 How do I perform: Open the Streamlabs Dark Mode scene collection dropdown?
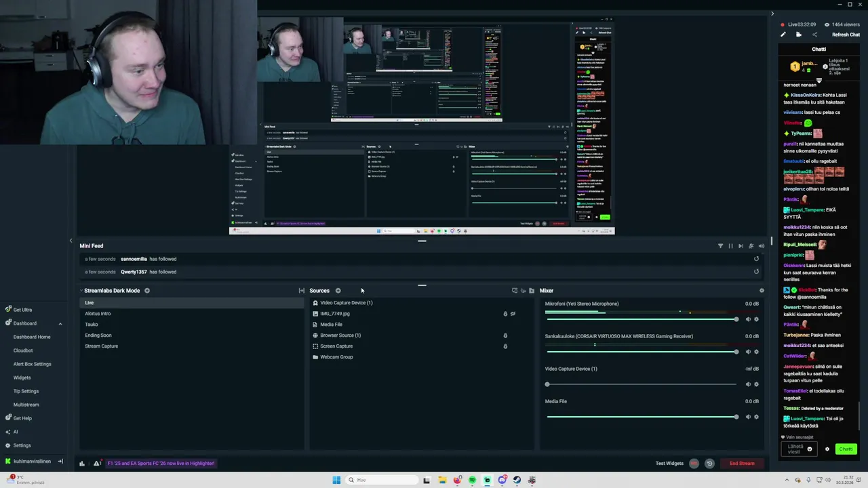[110, 291]
